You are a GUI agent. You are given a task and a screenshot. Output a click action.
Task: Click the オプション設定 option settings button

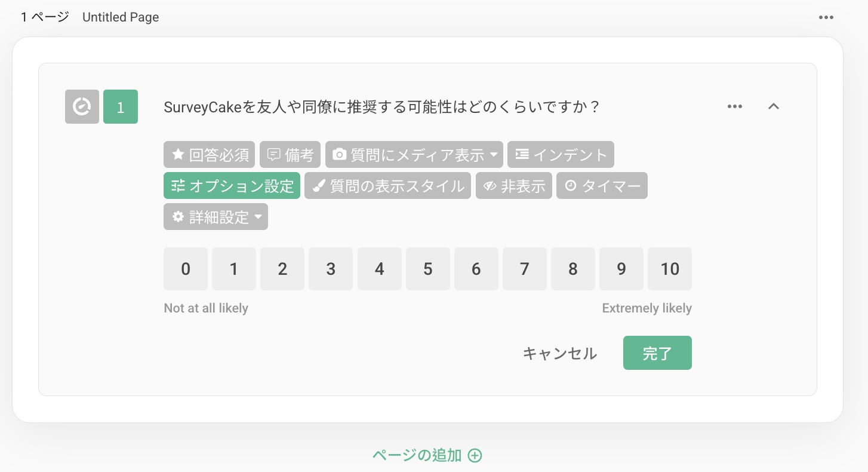(x=232, y=186)
